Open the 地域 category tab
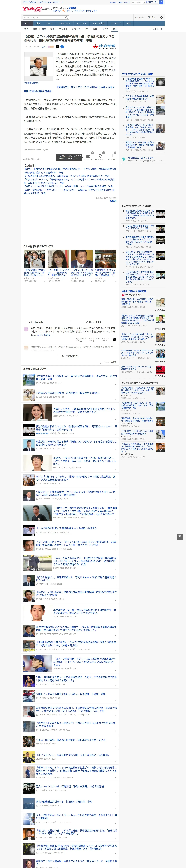Screen dimensions: 186x868 (114, 29)
